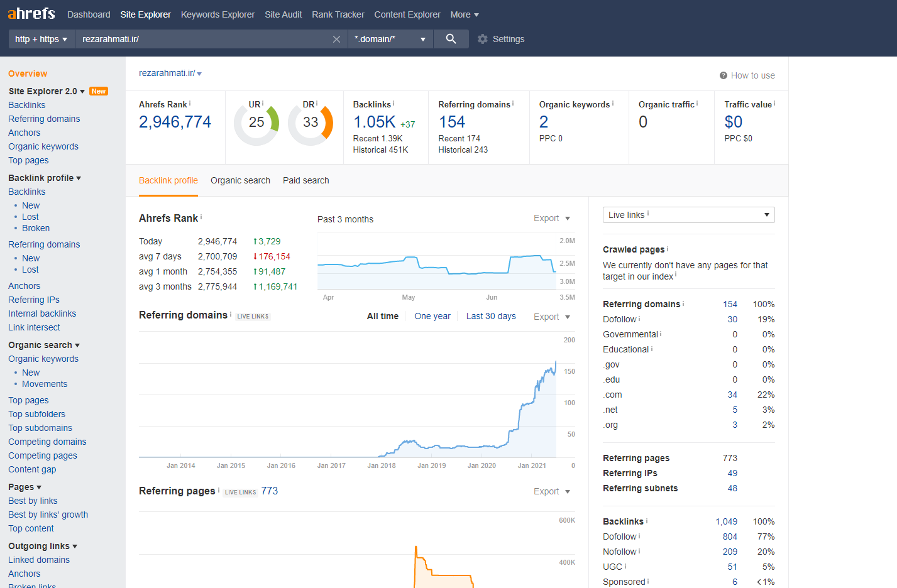The image size is (897, 588).
Task: Click the UR 25 donut gauge
Action: 256,122
